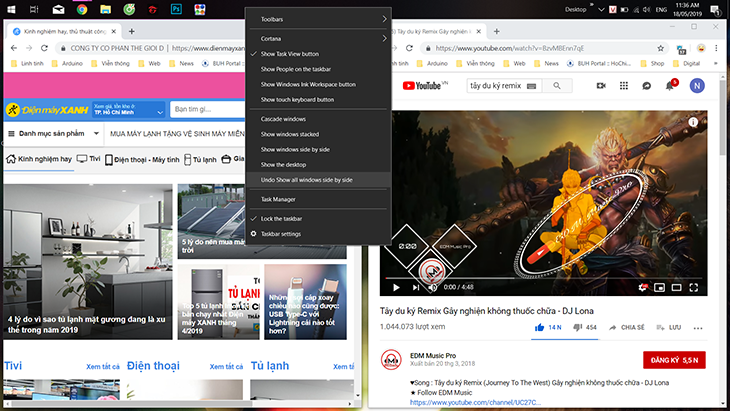The width and height of the screenshot is (730, 411).
Task: Enable Show touch keyboard button
Action: [x=319, y=99]
